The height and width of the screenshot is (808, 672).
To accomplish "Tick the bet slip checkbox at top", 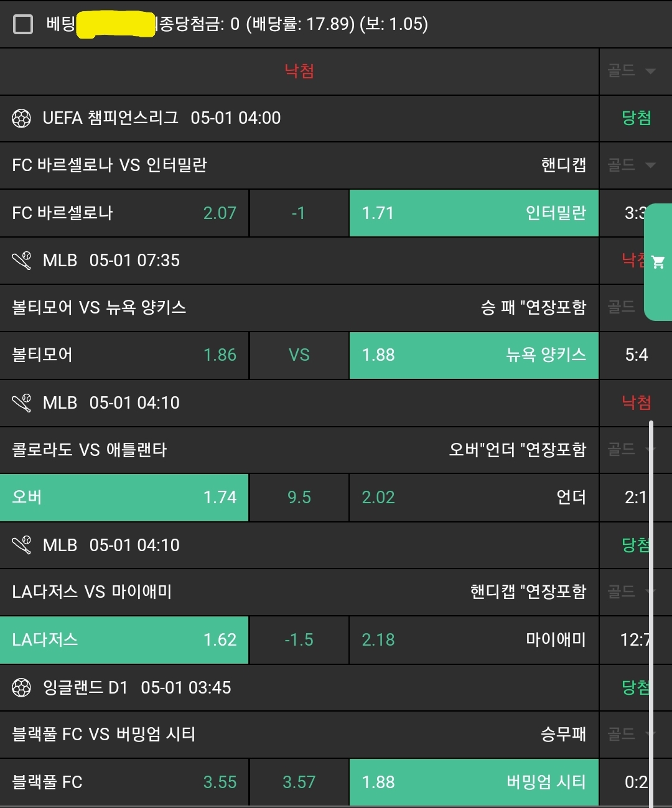I will coord(23,24).
